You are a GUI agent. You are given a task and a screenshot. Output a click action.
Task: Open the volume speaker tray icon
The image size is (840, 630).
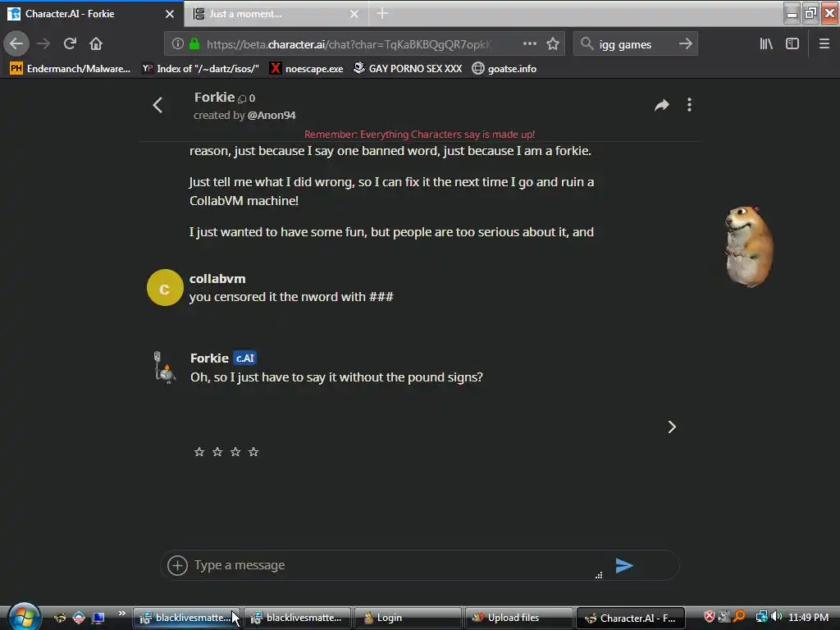776,617
